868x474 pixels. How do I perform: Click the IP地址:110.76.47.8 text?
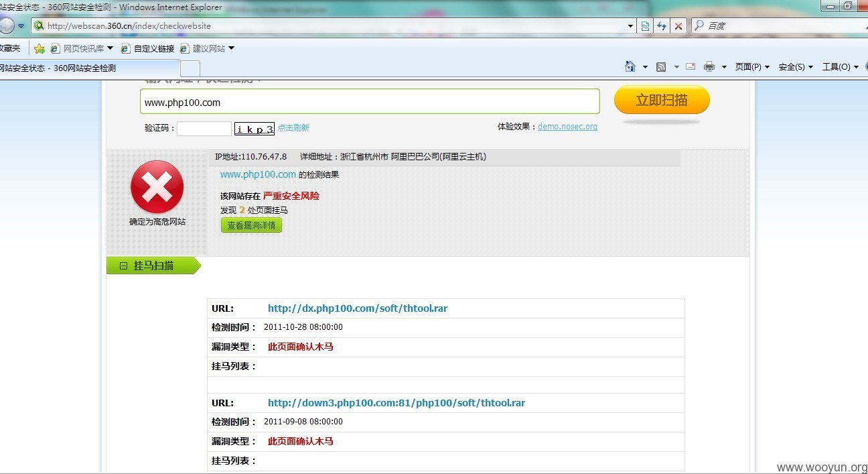pyautogui.click(x=250, y=157)
